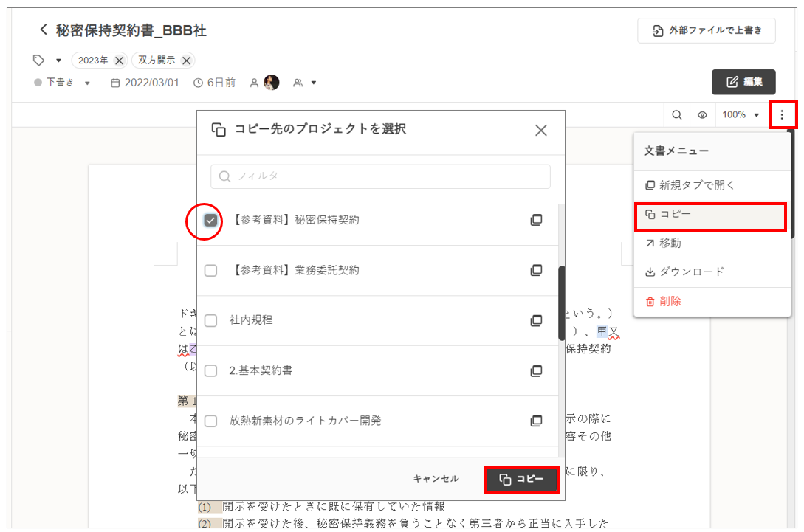
Task: Click the back arrow beside document title
Action: click(x=43, y=30)
